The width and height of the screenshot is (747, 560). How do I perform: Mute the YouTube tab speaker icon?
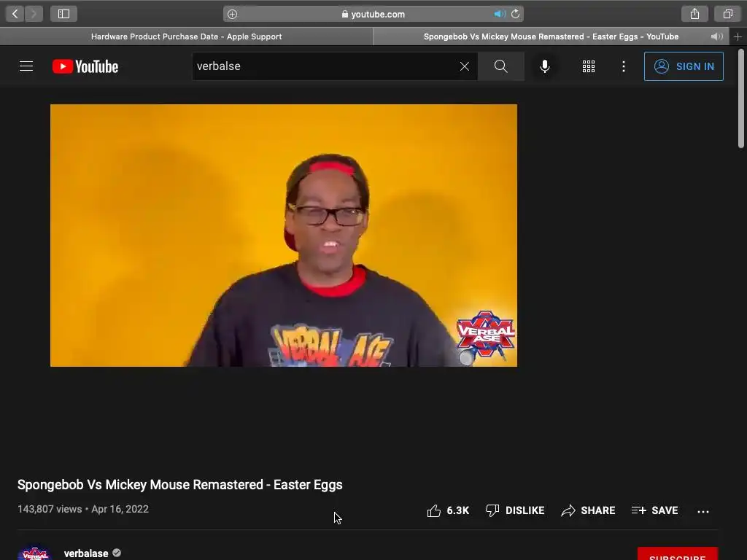pyautogui.click(x=716, y=36)
